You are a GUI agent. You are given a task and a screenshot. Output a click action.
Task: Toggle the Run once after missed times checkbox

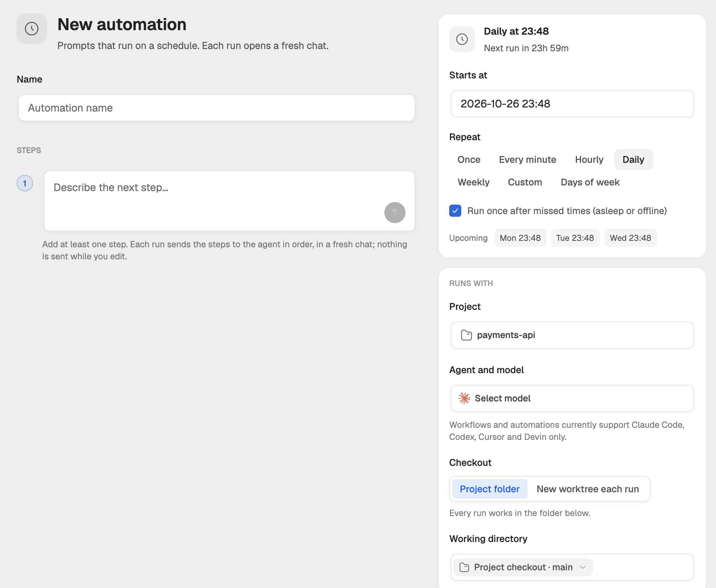point(455,211)
